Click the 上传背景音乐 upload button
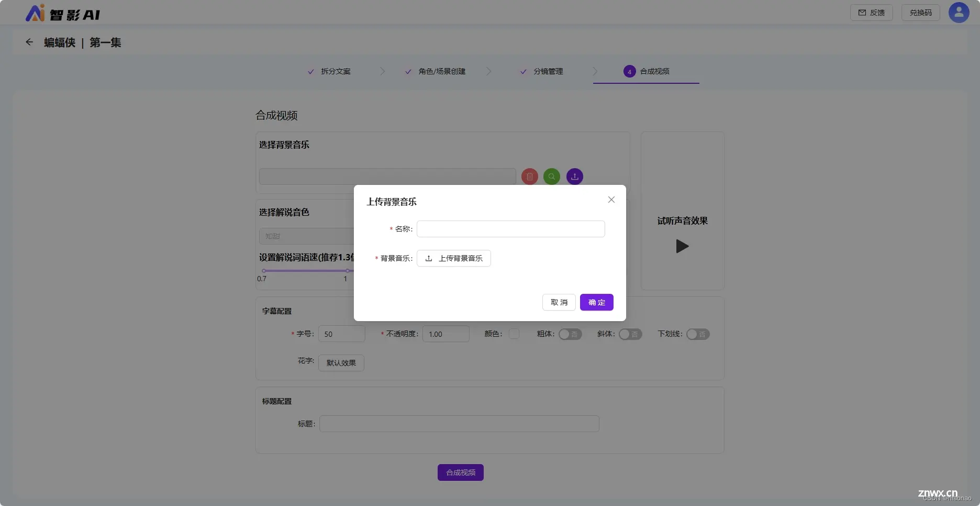Screen dimensions: 980x506 tap(454, 258)
